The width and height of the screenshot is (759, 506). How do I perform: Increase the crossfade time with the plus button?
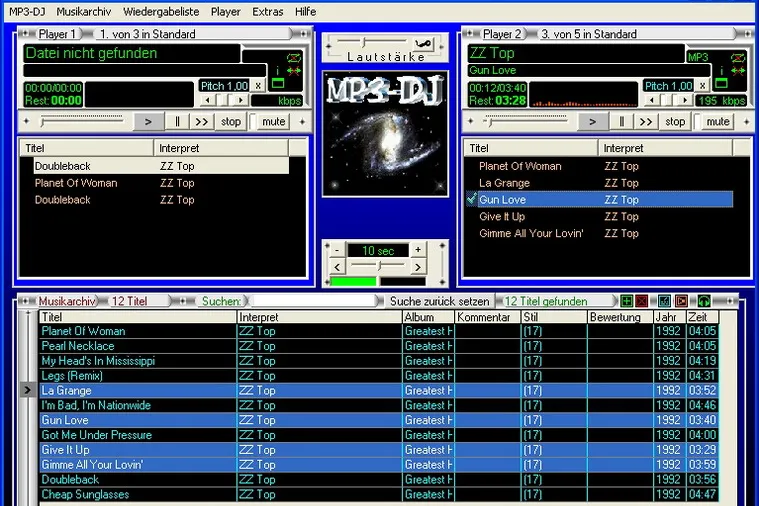click(x=418, y=250)
